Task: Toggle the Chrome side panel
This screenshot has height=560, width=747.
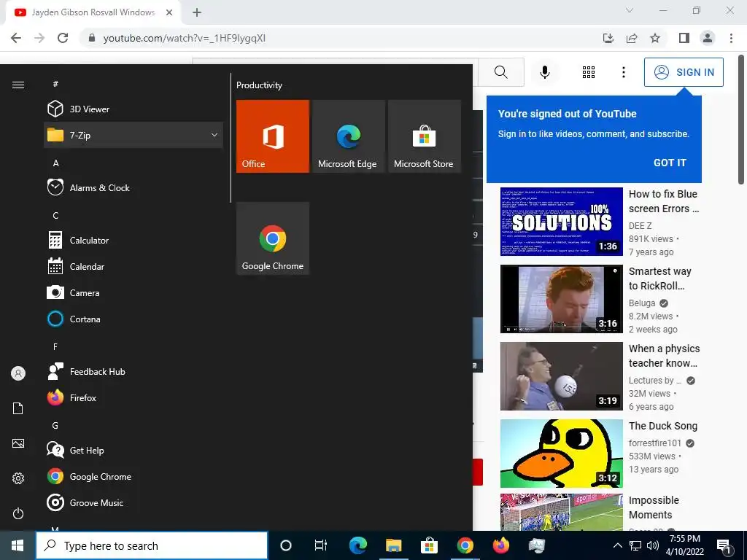Action: 684,38
